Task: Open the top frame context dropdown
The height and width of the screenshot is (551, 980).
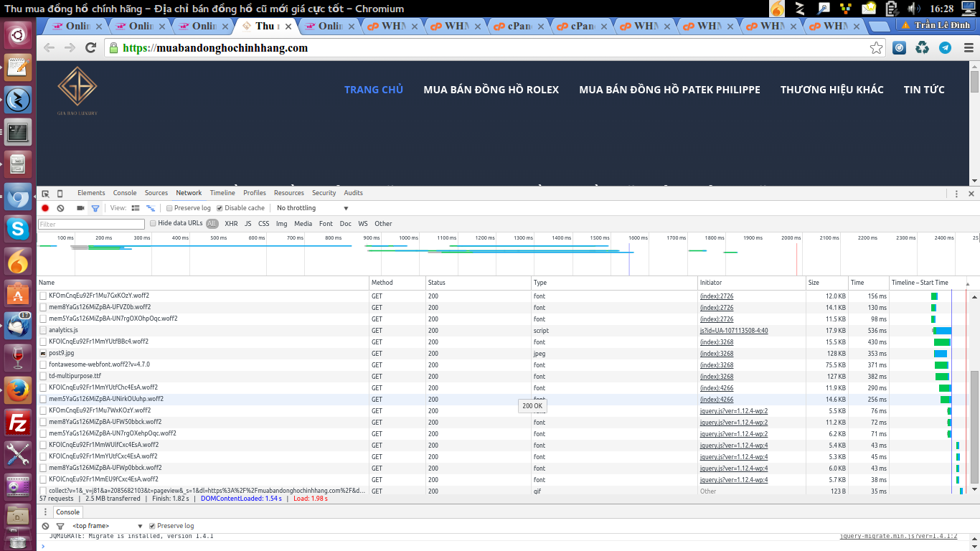Action: (x=107, y=526)
